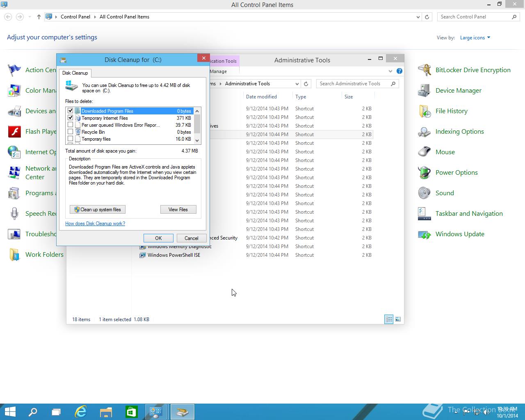
Task: Open Troubleshooting icon
Action: tap(14, 234)
